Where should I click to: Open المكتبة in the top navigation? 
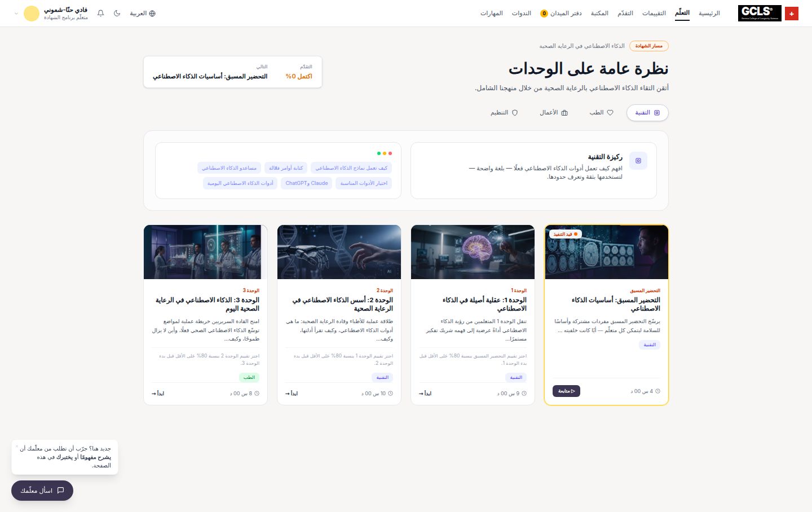point(599,13)
